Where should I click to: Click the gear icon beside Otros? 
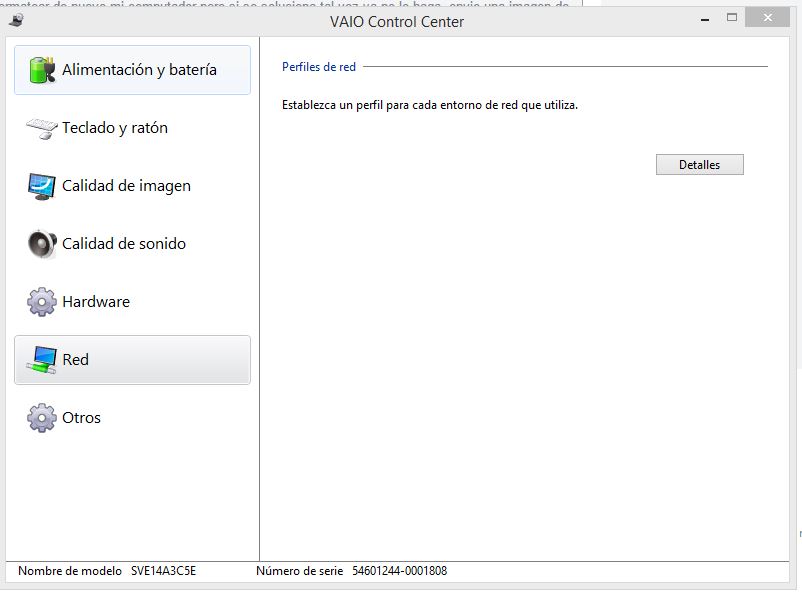tap(41, 418)
